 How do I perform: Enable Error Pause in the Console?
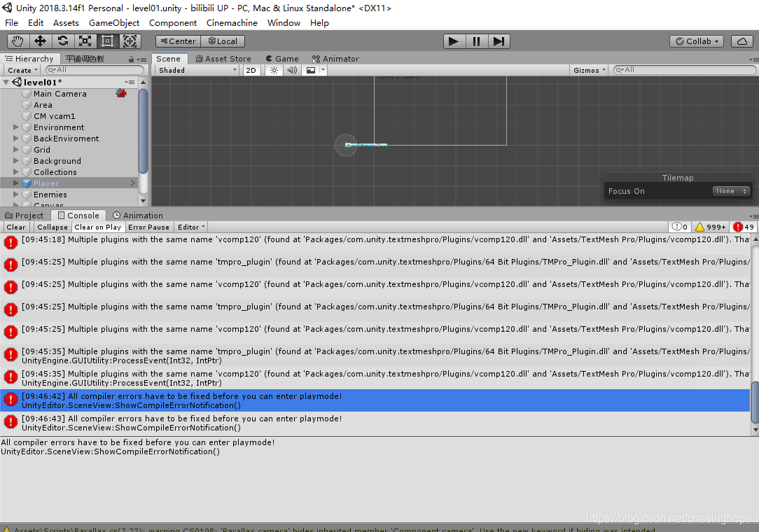(x=148, y=227)
